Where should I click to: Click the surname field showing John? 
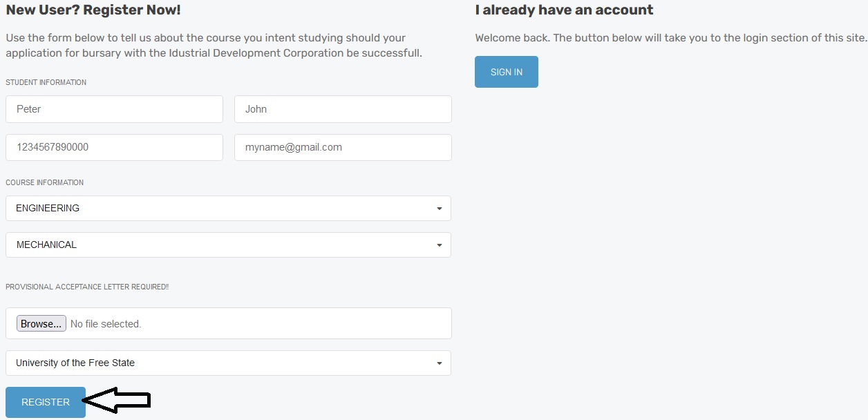point(343,109)
